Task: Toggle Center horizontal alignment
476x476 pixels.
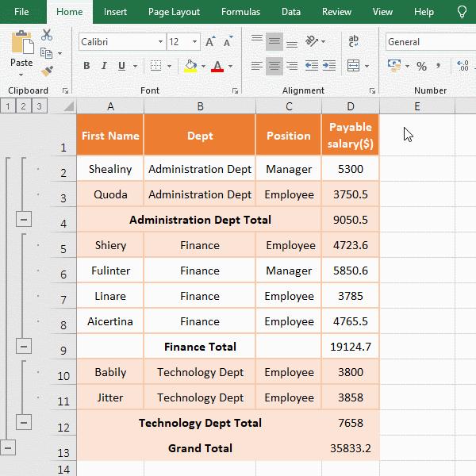Action: point(274,67)
